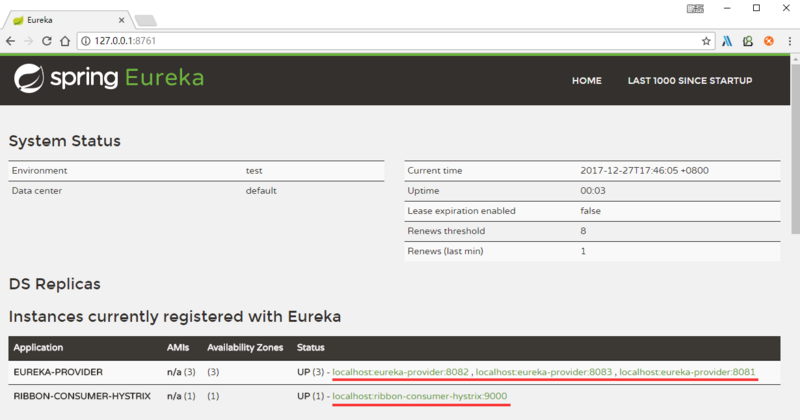Close the Eureka tab
800x420 pixels.
(121, 20)
